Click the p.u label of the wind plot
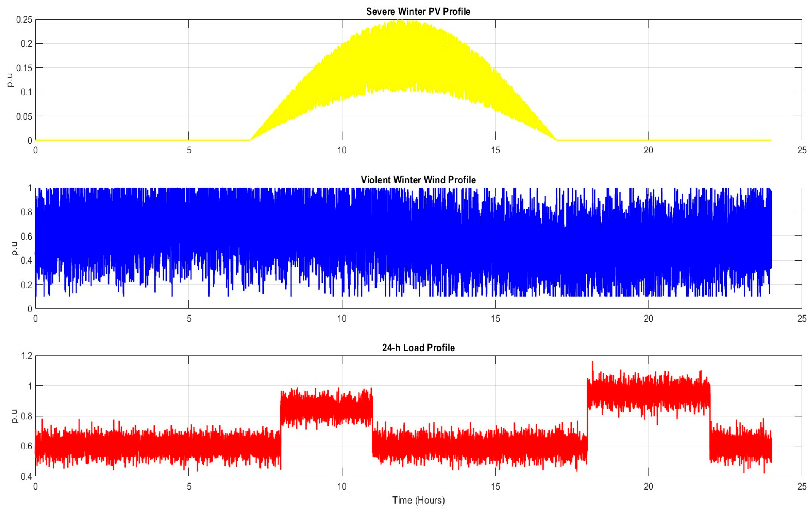Viewport: 812px width, 512px height. pos(14,248)
